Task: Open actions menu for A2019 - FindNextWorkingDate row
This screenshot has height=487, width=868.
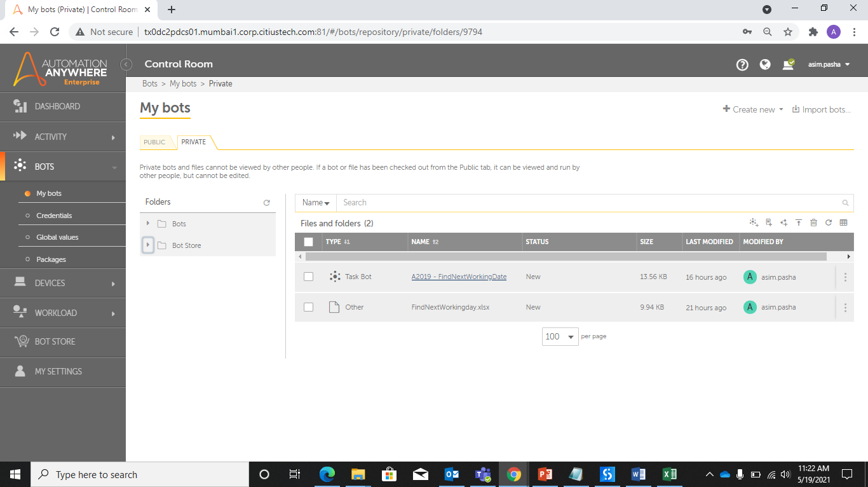Action: [x=845, y=277]
